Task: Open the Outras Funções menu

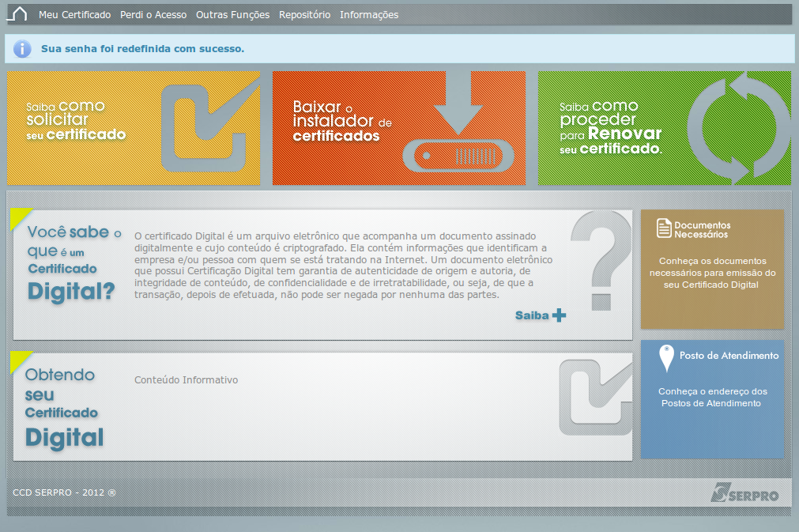Action: click(x=233, y=15)
